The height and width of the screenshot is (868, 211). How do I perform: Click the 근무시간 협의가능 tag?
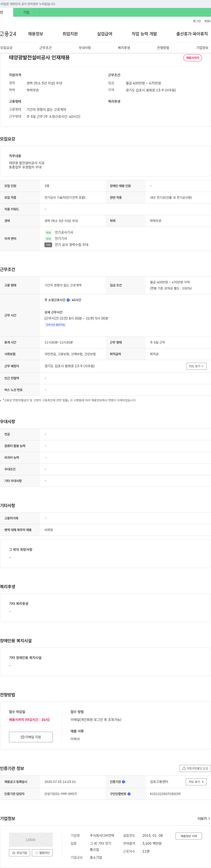click(x=55, y=325)
